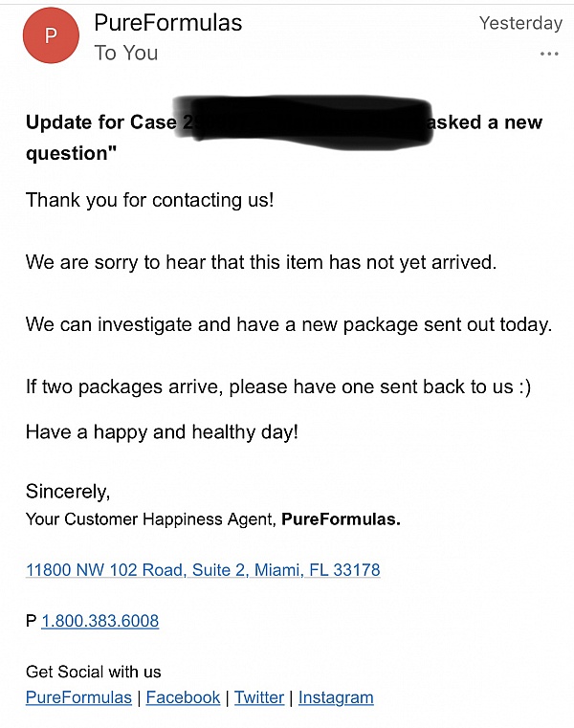Viewport: 574px width, 728px height.
Task: Click the "Have a happy and healthy day!" line
Action: 162,432
